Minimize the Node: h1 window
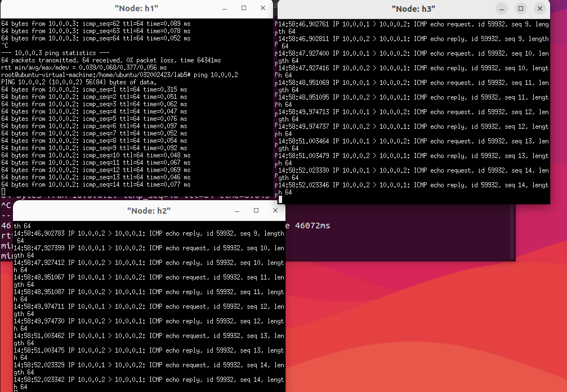The image size is (567, 392). pos(225,8)
